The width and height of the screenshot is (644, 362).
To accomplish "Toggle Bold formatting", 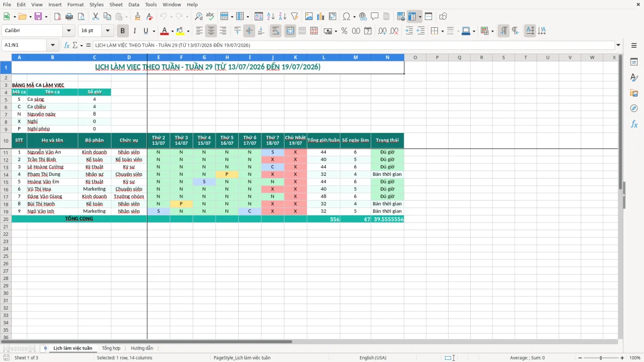I will tap(122, 31).
